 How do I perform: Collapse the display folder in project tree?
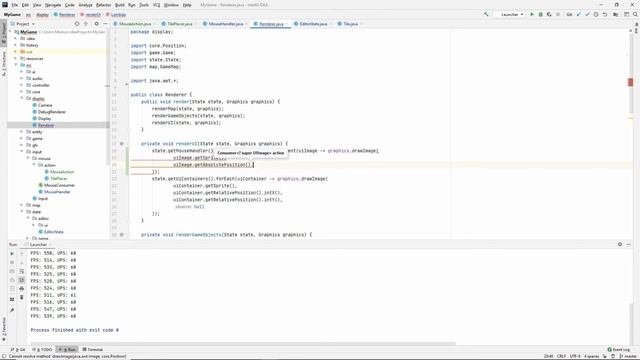(22, 98)
